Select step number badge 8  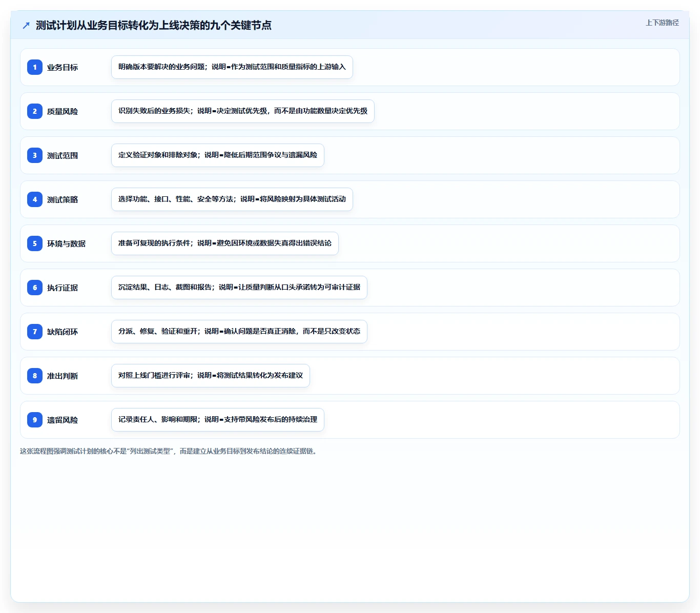(x=35, y=376)
